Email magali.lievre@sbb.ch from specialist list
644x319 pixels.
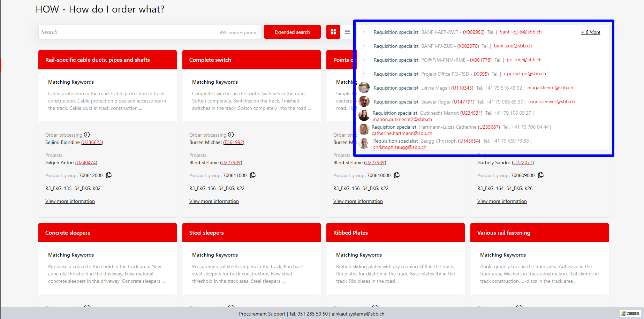pyautogui.click(x=550, y=88)
